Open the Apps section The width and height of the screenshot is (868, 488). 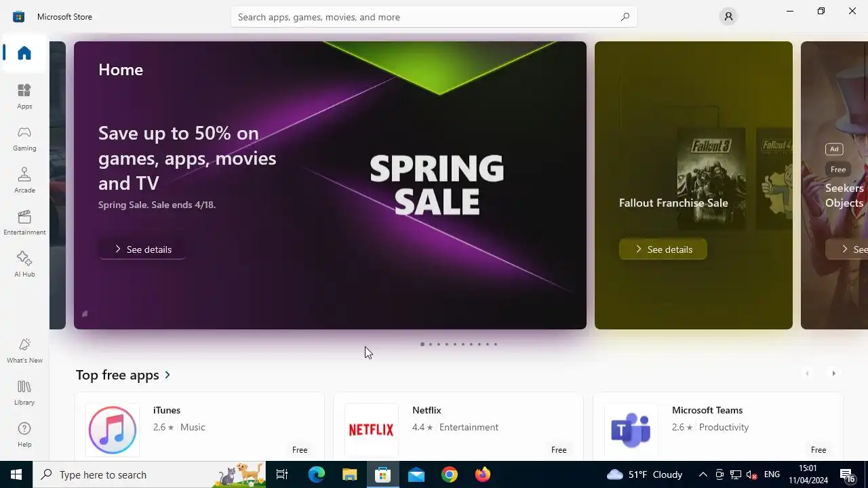pyautogui.click(x=24, y=96)
